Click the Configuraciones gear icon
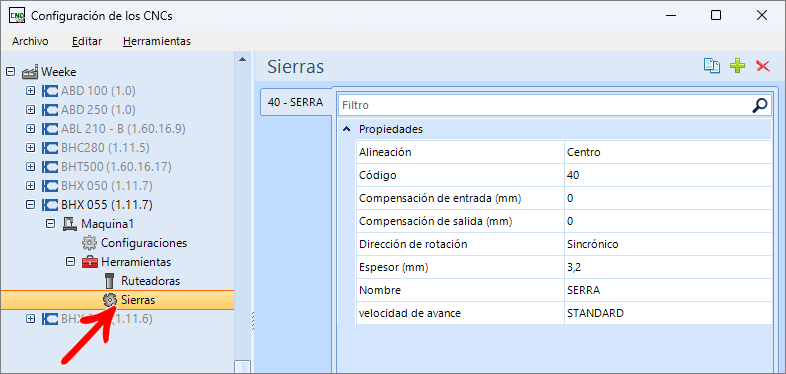 89,243
